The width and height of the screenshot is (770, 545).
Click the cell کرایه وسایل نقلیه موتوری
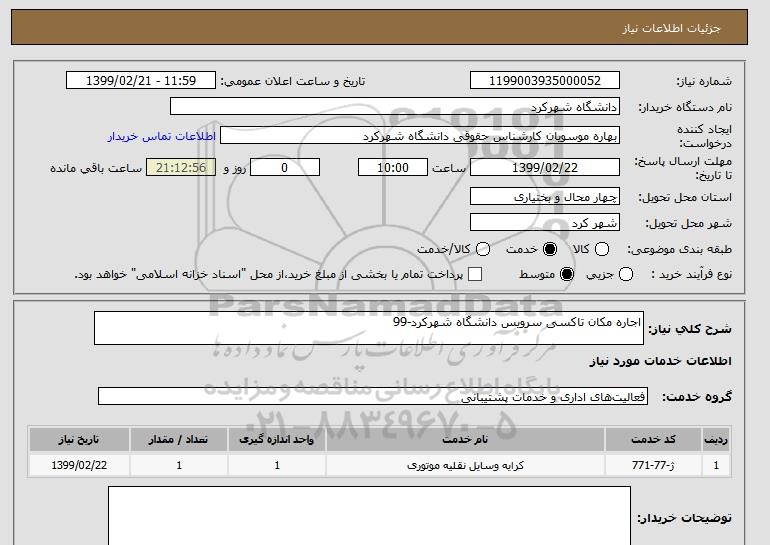tap(465, 465)
